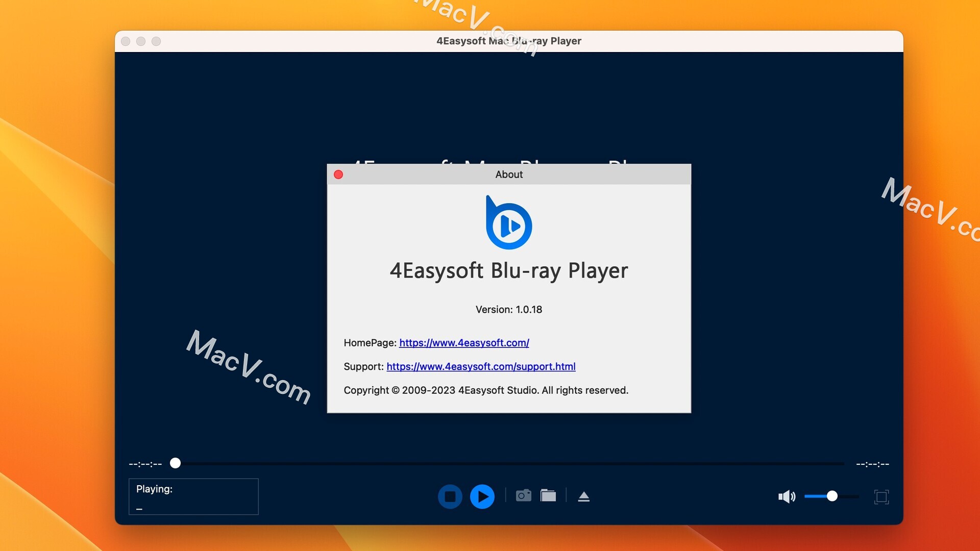Open the snapshot folder icon
The height and width of the screenshot is (551, 980).
tap(548, 495)
